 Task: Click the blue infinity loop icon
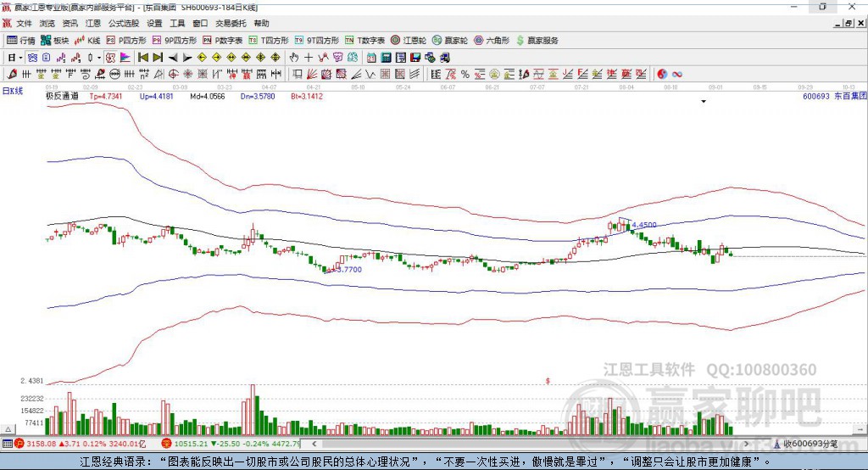click(676, 75)
